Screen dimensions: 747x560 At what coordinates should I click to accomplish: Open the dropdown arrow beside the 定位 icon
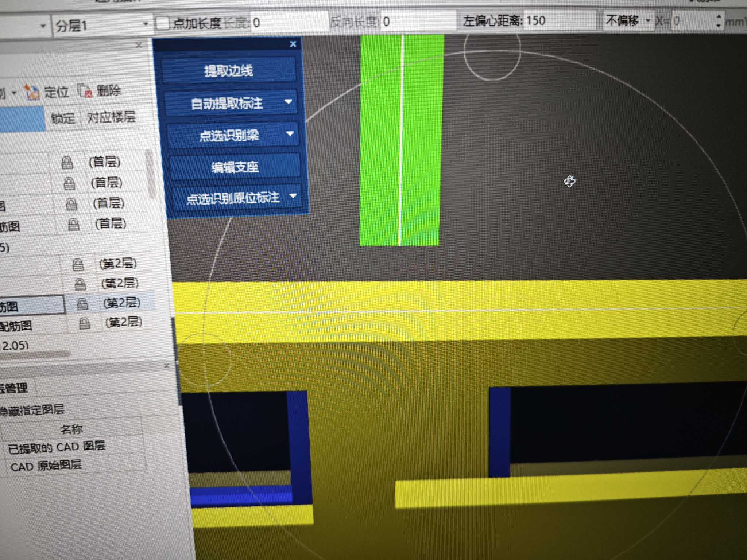[14, 93]
